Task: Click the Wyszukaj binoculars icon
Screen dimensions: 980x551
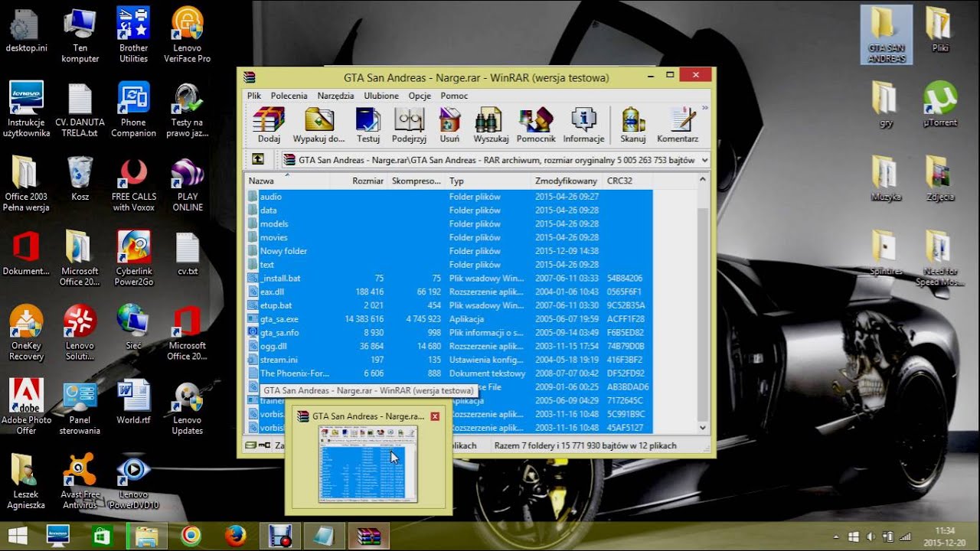Action: 491,126
